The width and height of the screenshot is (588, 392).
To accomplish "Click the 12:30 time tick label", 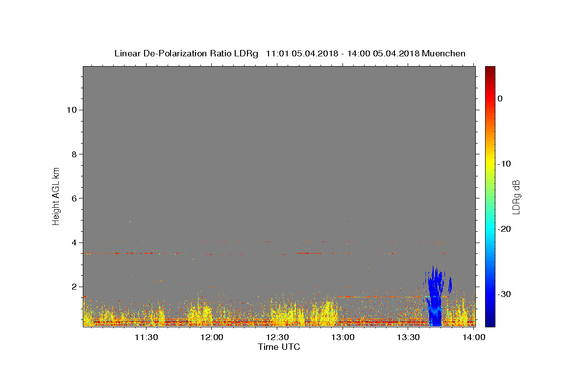I will 277,337.
